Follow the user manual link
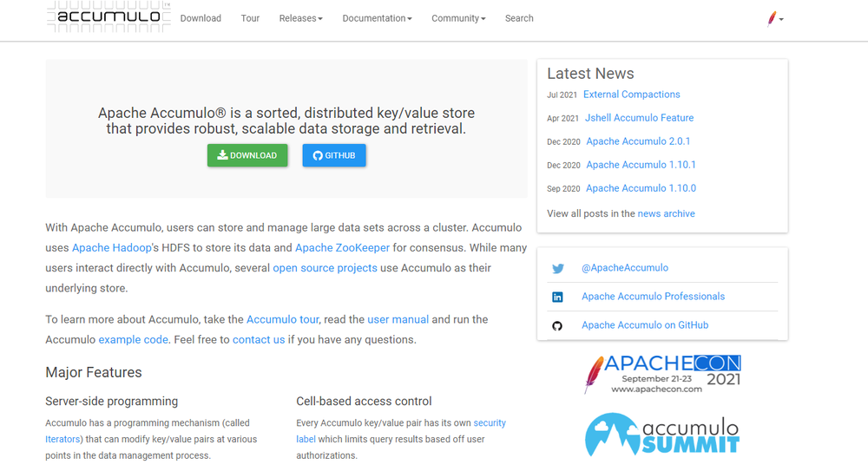Image resolution: width=868 pixels, height=471 pixels. 398,319
